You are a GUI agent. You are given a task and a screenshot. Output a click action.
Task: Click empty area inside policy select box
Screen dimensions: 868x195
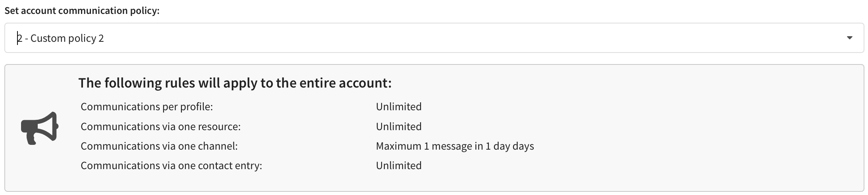pyautogui.click(x=476, y=38)
